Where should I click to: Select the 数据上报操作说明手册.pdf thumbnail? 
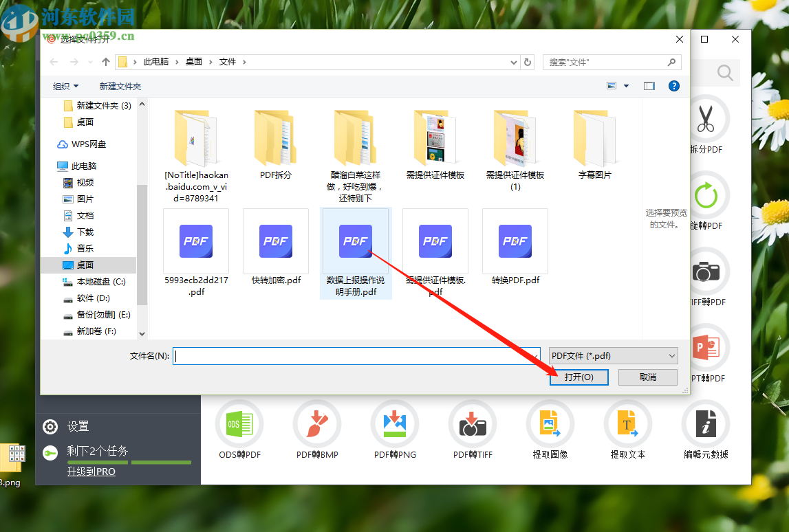click(356, 241)
